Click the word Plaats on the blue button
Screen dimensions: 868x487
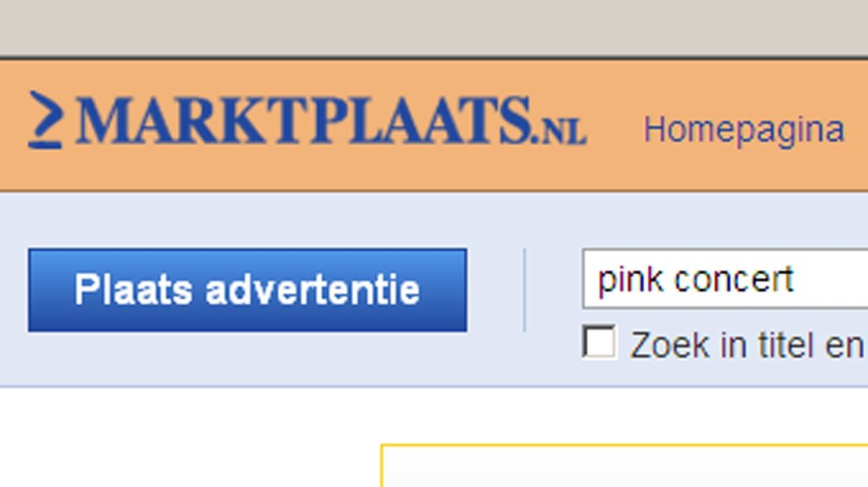(x=134, y=289)
